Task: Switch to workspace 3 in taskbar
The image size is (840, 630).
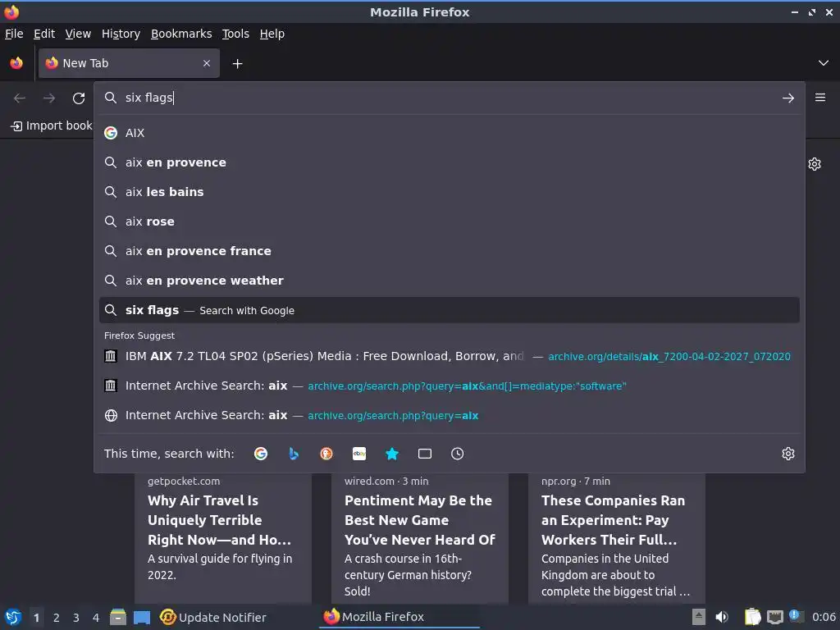Action: (x=76, y=618)
